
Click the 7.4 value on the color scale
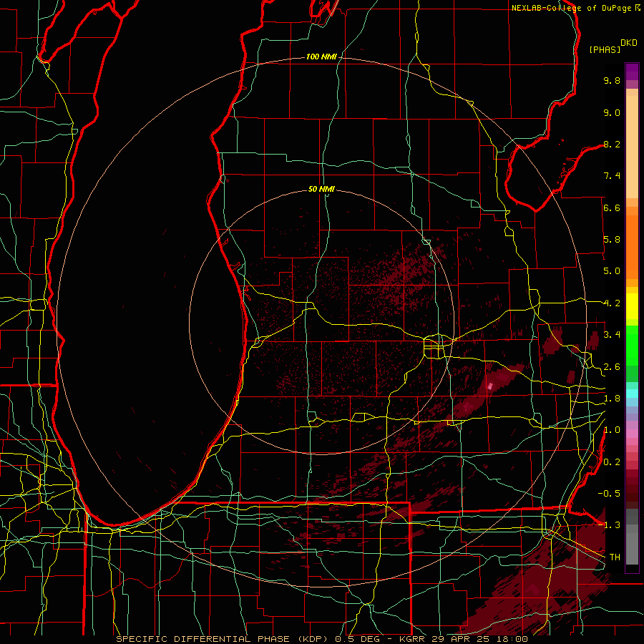[x=612, y=176]
